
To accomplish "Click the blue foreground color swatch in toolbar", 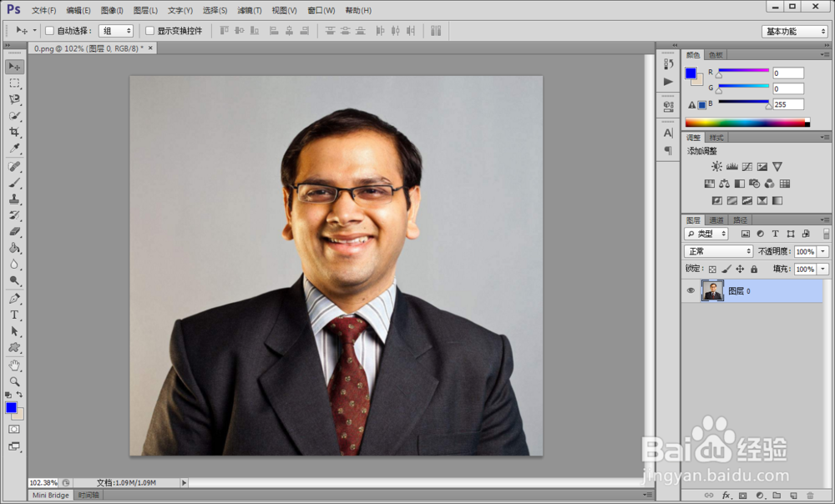I will point(11,407).
